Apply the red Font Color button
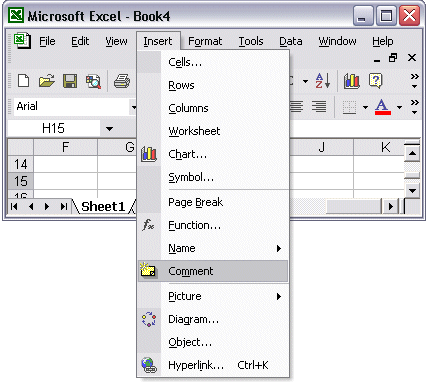The height and width of the screenshot is (382, 426). coord(383,107)
